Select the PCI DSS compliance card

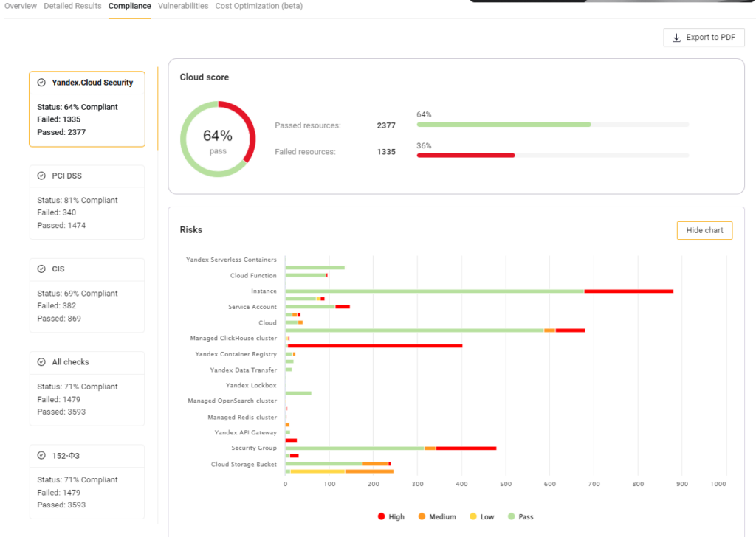click(86, 201)
